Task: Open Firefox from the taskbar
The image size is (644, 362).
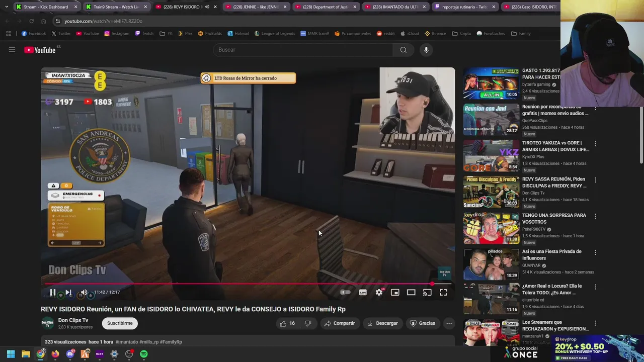Action: [55, 354]
